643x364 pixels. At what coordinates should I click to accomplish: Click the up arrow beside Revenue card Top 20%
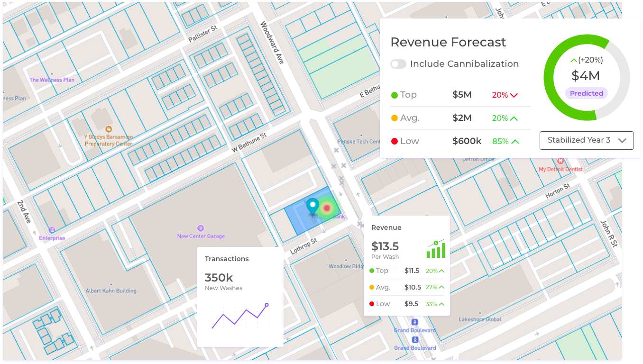[x=441, y=271]
